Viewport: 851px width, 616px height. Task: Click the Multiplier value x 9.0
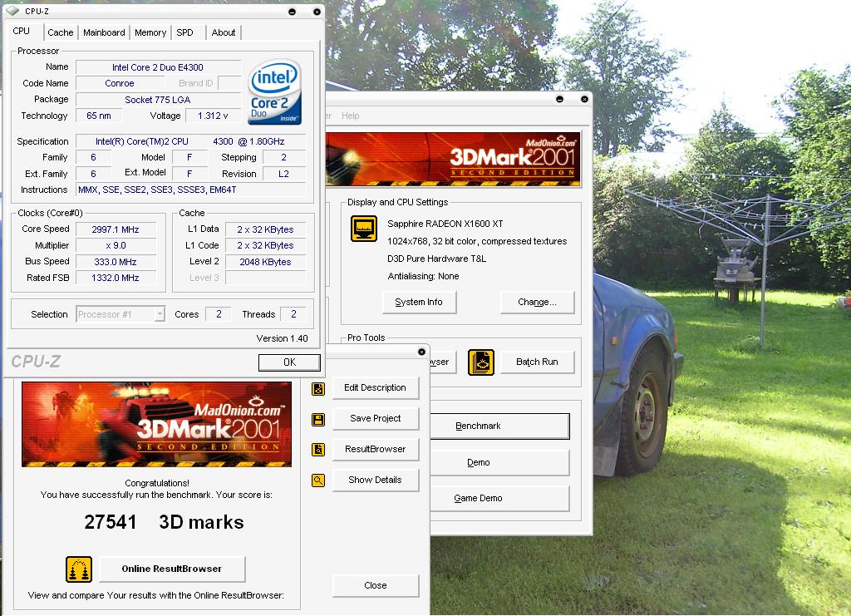(116, 245)
